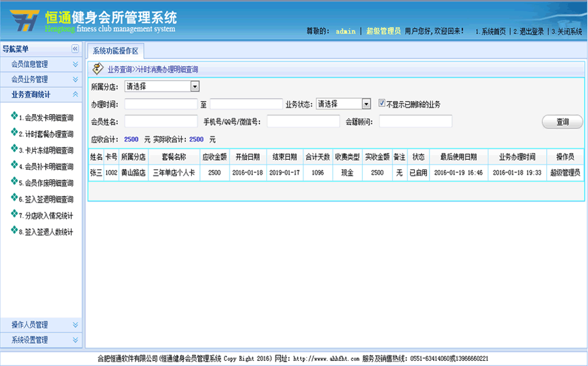Click the breadcrumb query icon beside 业务查询
Image resolution: width=588 pixels, height=366 pixels.
[x=98, y=69]
